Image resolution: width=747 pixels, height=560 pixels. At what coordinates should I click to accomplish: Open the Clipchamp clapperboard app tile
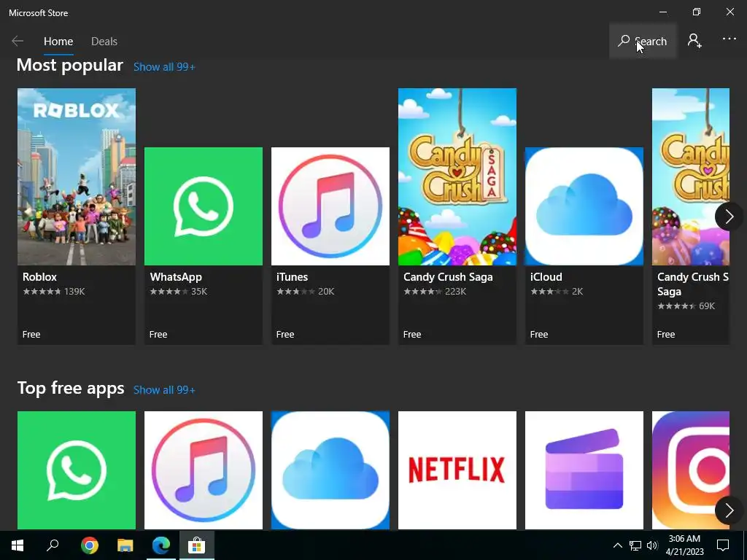(x=584, y=470)
